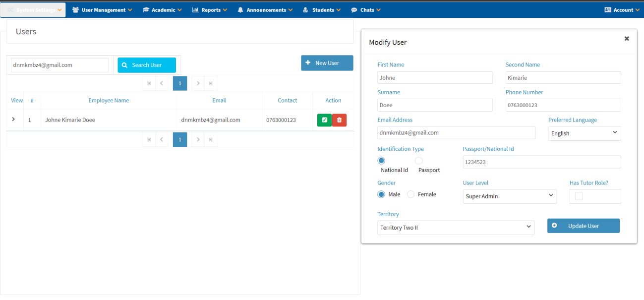Select Female gender option
The width and height of the screenshot is (644, 300).
(410, 194)
